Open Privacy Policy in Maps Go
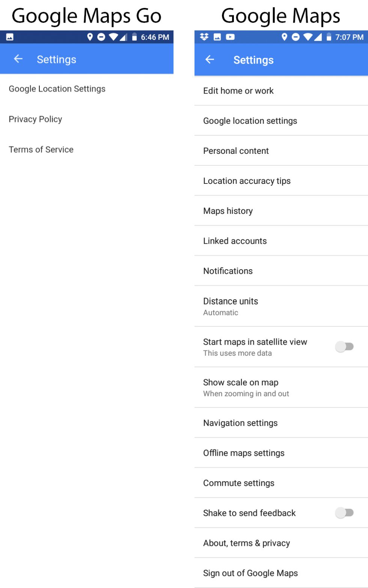368x588 pixels. pos(35,119)
